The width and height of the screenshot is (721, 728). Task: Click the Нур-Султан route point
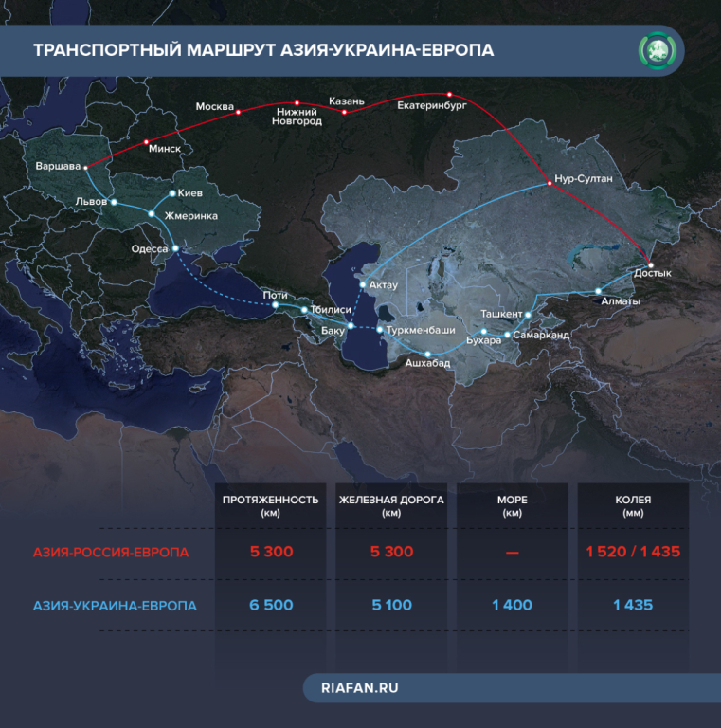[548, 184]
